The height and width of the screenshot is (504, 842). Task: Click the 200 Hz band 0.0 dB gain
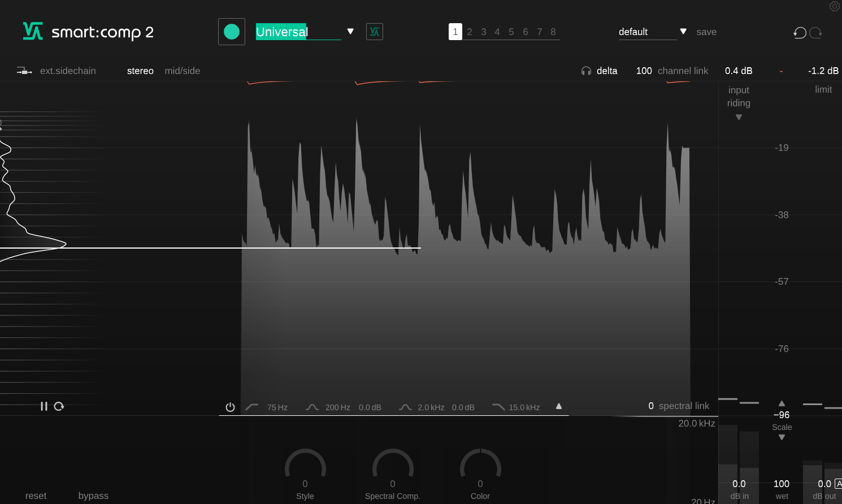pos(370,407)
